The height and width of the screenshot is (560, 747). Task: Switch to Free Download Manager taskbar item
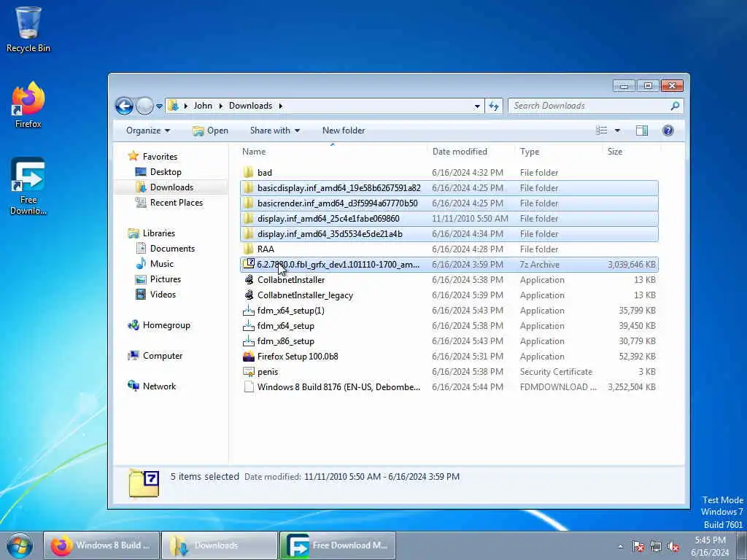[338, 545]
